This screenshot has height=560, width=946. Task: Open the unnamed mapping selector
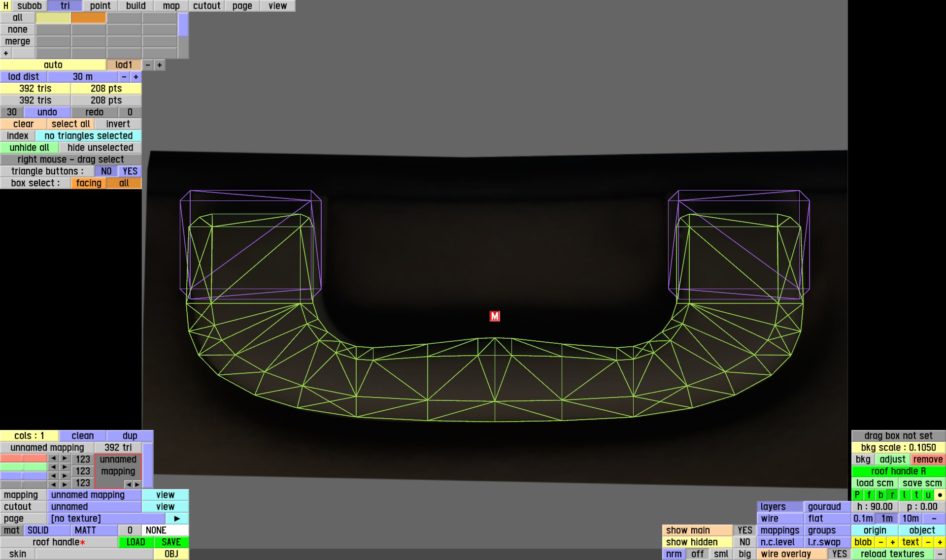point(95,495)
